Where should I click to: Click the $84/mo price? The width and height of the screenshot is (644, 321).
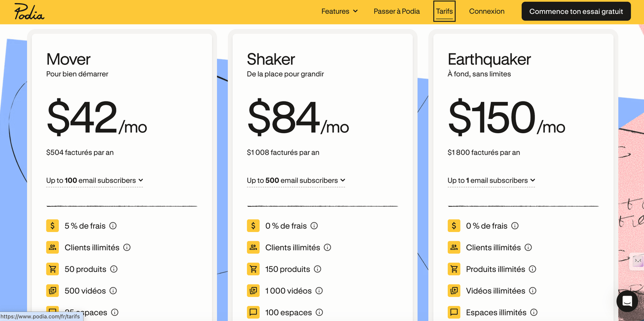(298, 117)
